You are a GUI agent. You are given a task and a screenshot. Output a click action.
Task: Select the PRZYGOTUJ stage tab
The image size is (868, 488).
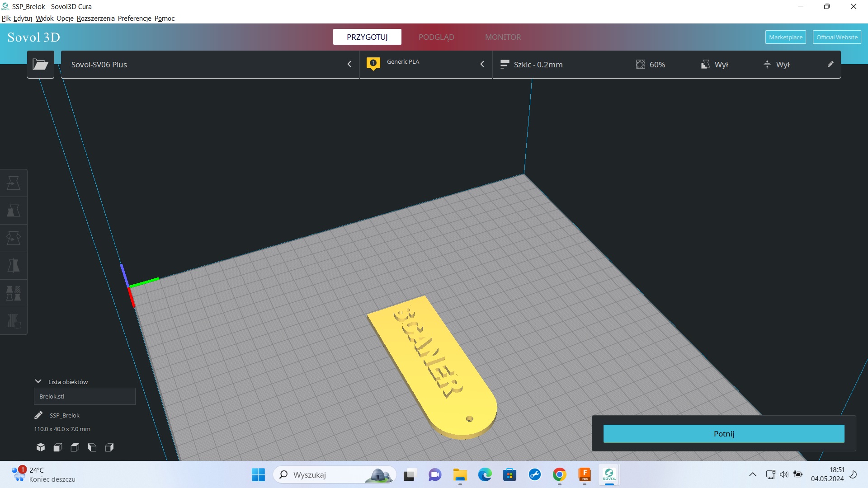[367, 37]
